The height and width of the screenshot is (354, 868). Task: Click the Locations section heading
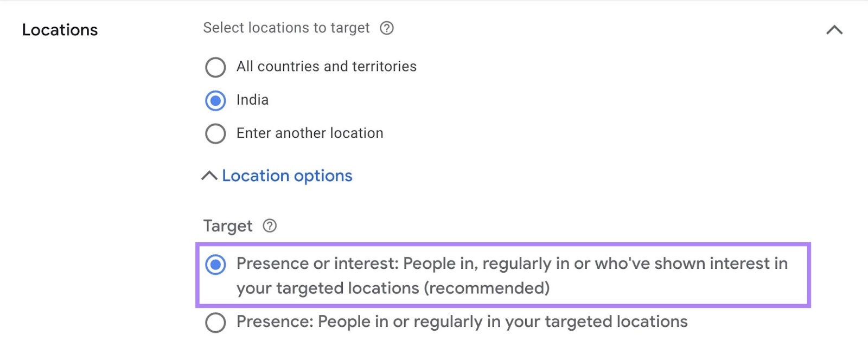point(60,30)
